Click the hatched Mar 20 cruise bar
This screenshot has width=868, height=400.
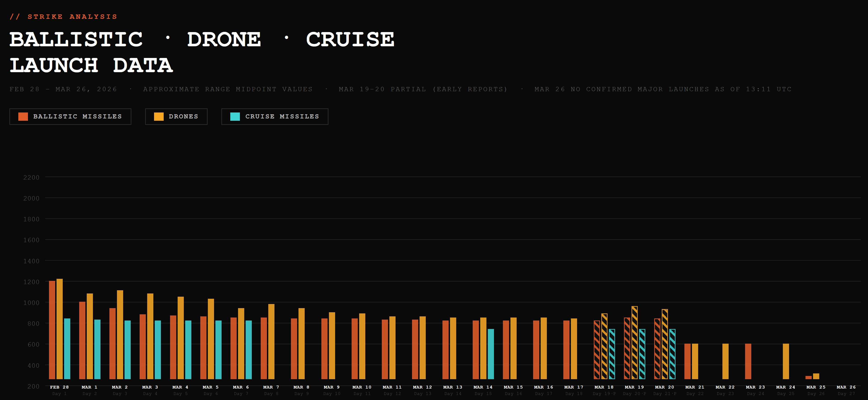tap(672, 354)
